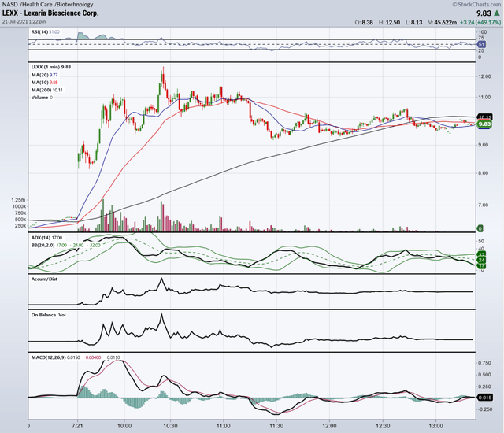The width and height of the screenshot is (504, 433).
Task: Click the high price H: 12.50
Action: coord(389,23)
